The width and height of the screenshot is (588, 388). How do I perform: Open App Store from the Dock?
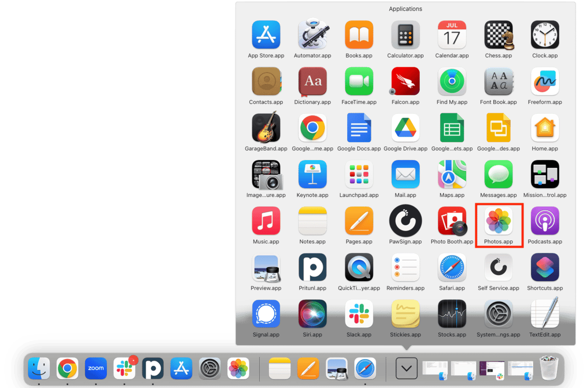181,369
